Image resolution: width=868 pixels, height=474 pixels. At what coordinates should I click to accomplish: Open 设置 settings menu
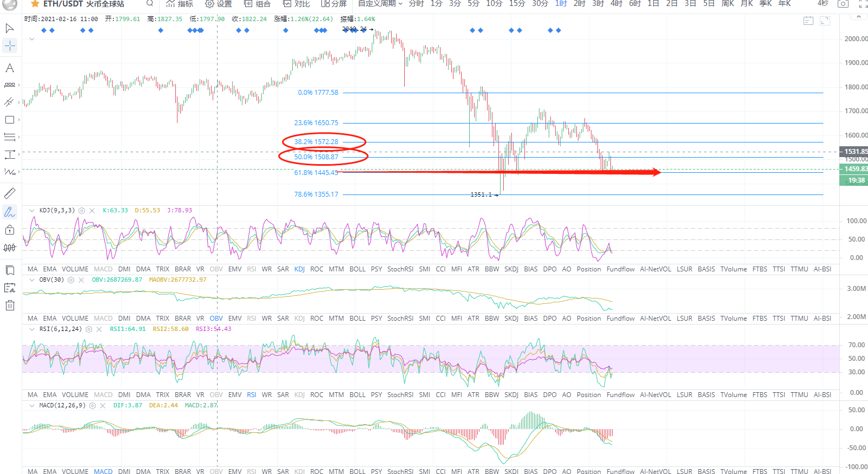[219, 4]
